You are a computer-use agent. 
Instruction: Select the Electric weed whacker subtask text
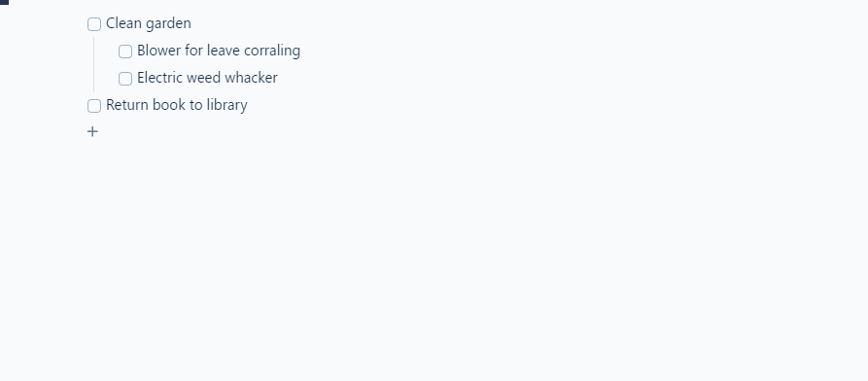coord(207,78)
